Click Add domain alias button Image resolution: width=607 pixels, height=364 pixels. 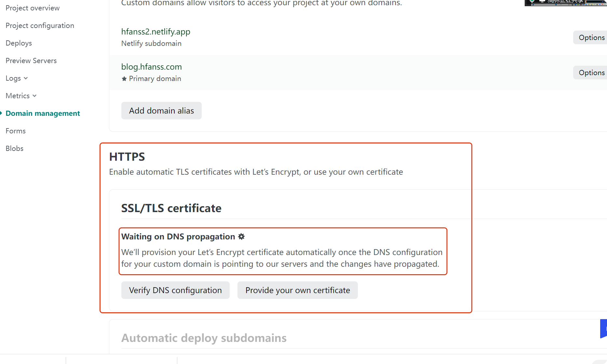161,111
